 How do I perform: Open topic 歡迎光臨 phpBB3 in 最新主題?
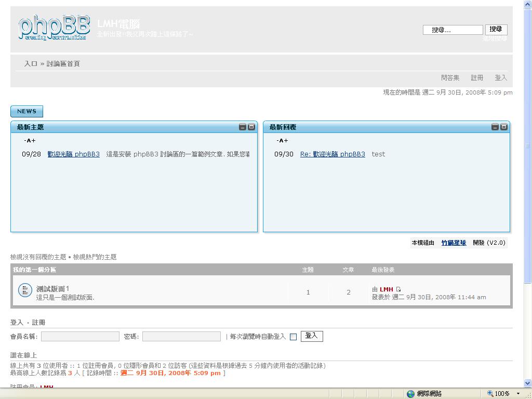[x=74, y=154]
